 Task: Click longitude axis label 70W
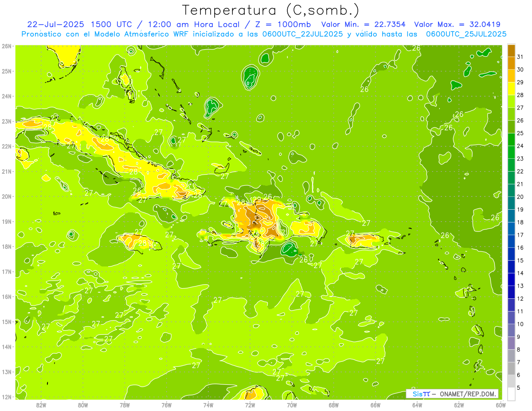292,405
